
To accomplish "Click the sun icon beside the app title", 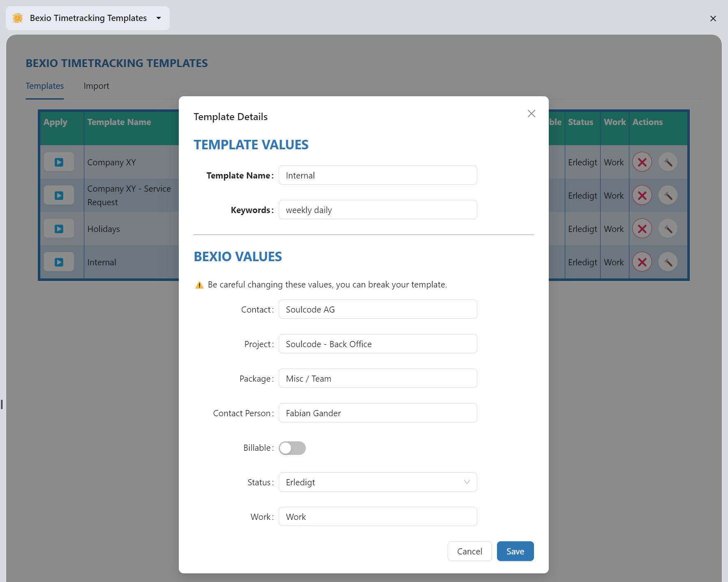I will [x=18, y=18].
